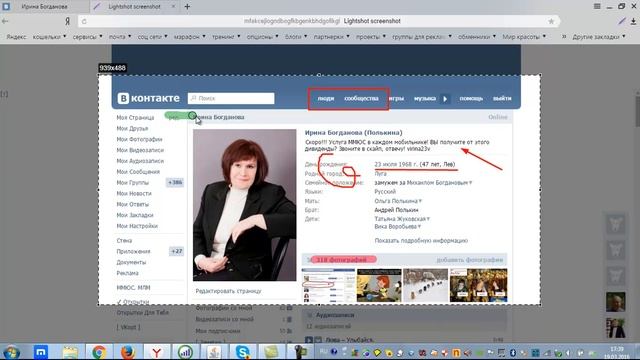640x360 pixels.
Task: Close the Lightshot screenshot tab
Action: [173, 7]
